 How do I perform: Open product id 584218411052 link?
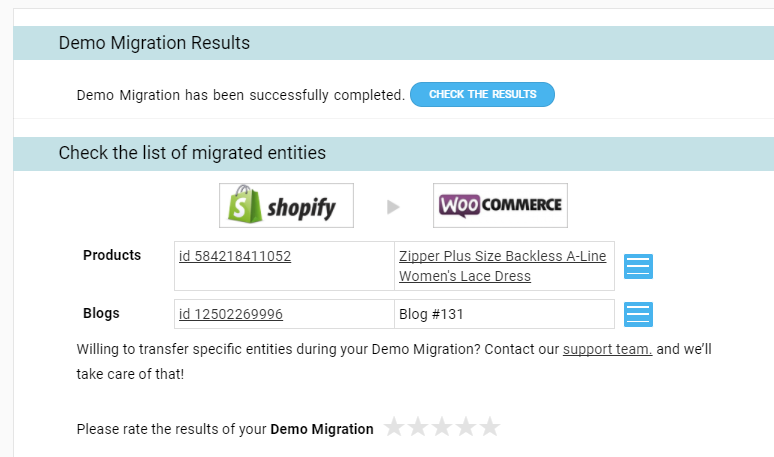pos(235,256)
